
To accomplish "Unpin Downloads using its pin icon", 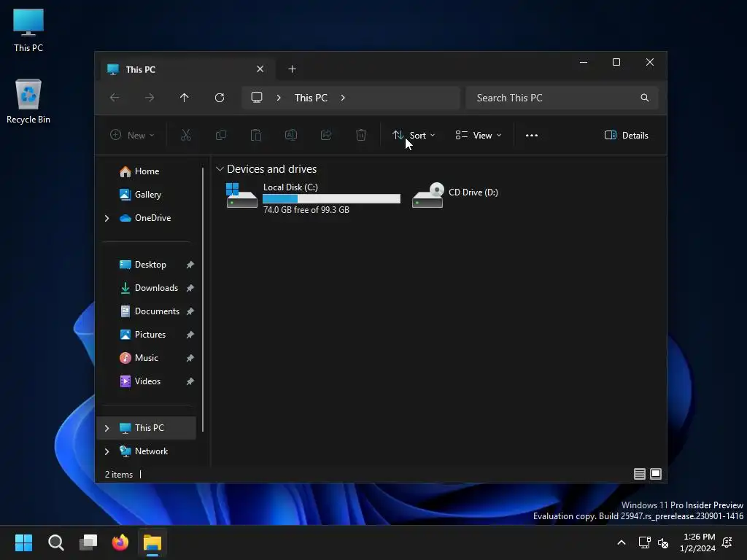I will click(x=190, y=288).
